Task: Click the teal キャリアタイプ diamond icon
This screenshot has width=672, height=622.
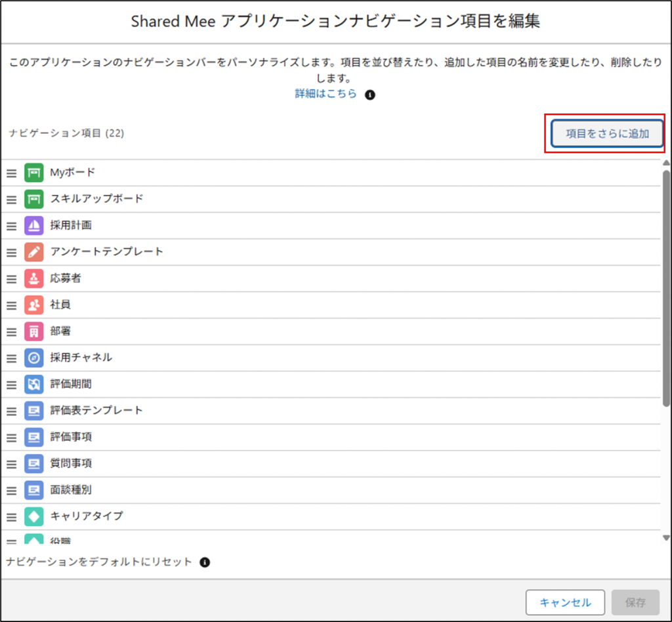Action: 33,516
